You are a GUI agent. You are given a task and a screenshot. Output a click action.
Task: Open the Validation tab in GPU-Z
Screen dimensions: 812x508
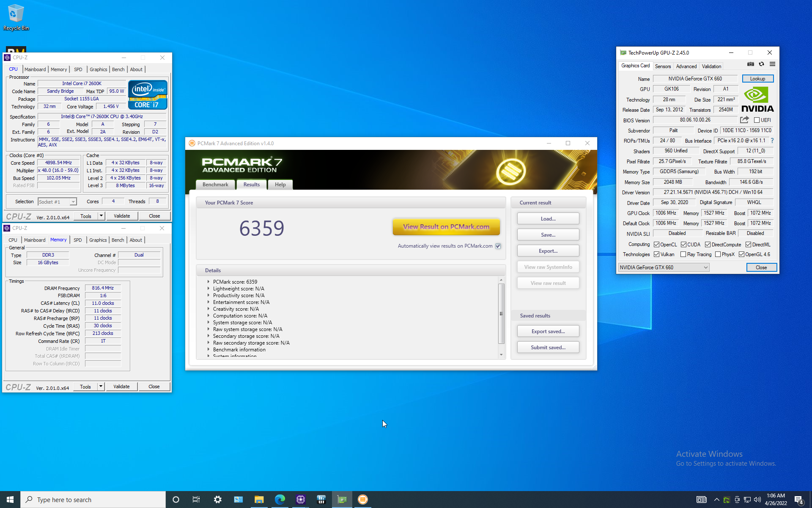[x=711, y=66]
